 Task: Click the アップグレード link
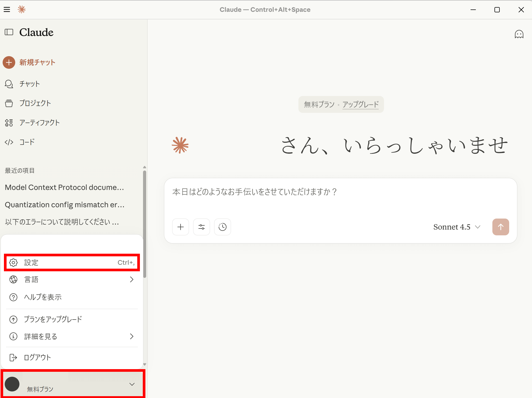pyautogui.click(x=360, y=104)
